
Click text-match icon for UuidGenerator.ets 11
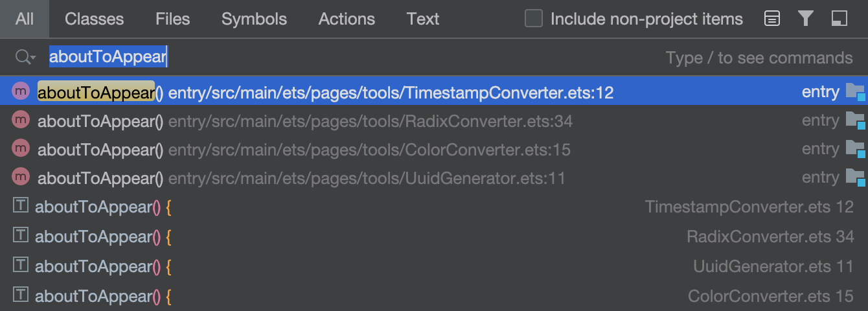coord(21,265)
